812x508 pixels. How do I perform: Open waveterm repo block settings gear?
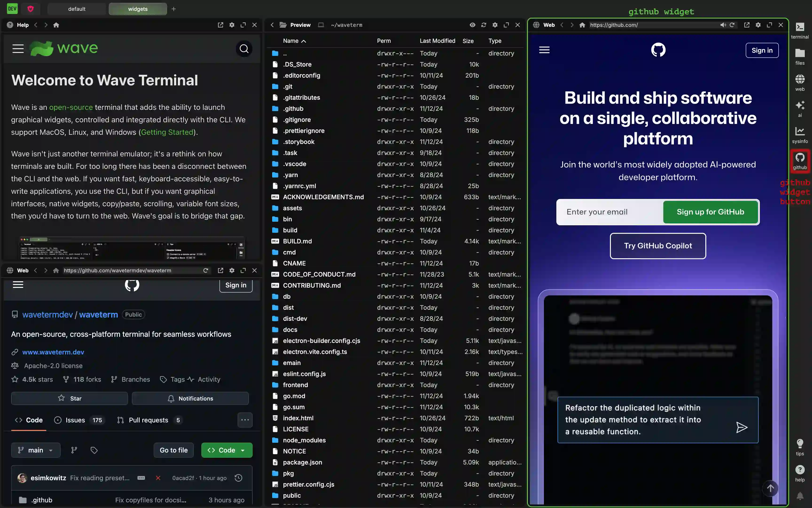coord(232,270)
